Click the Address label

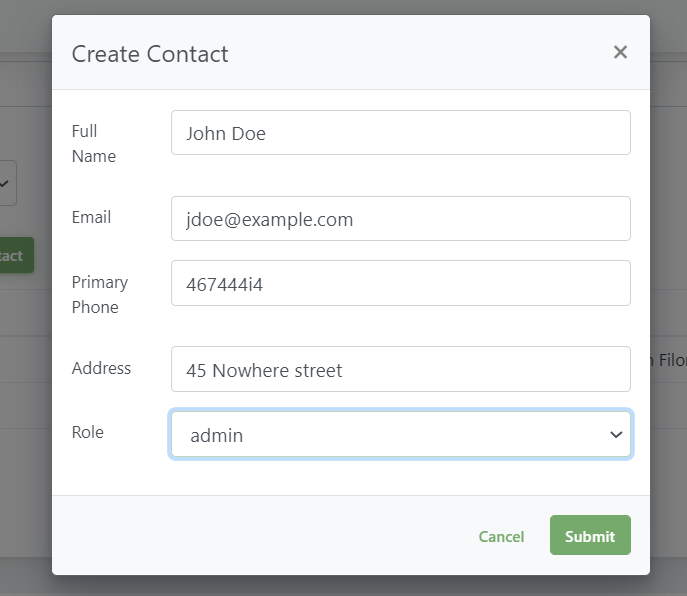pos(101,368)
